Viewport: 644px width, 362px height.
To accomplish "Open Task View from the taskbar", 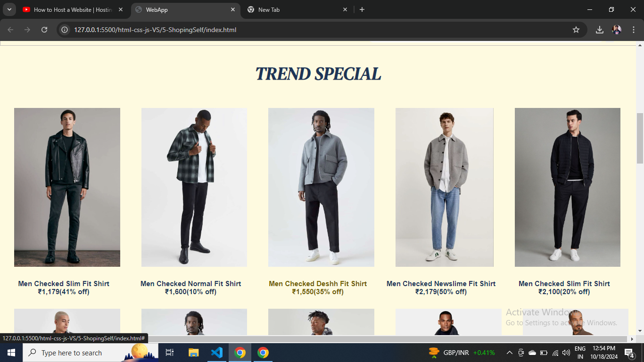I will coord(170,353).
